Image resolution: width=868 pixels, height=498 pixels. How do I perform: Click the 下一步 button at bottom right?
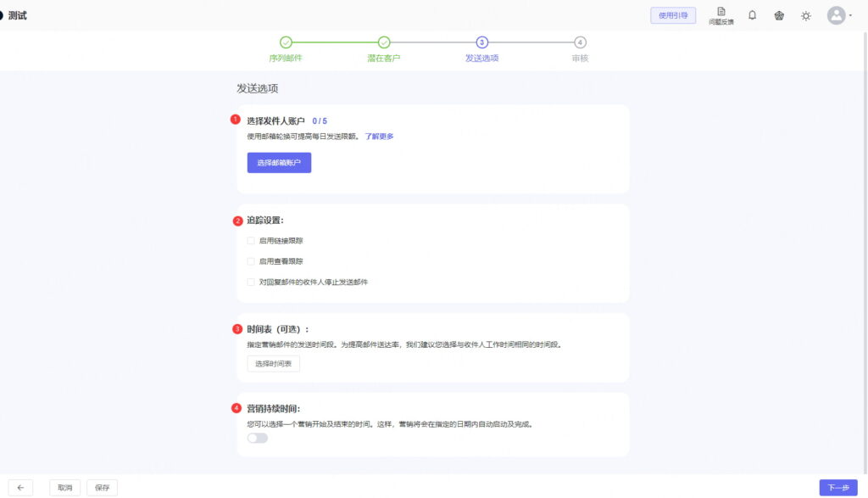838,487
